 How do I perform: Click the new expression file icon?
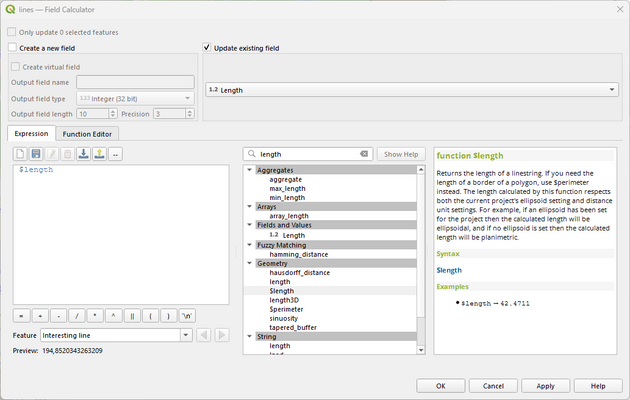20,154
